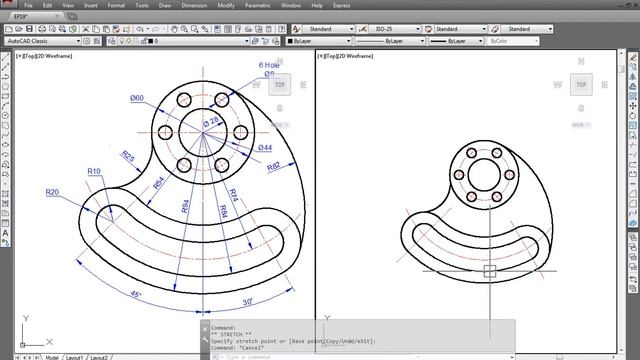Open the ByColor plot style dropdown
This screenshot has height=360, width=640.
click(536, 41)
